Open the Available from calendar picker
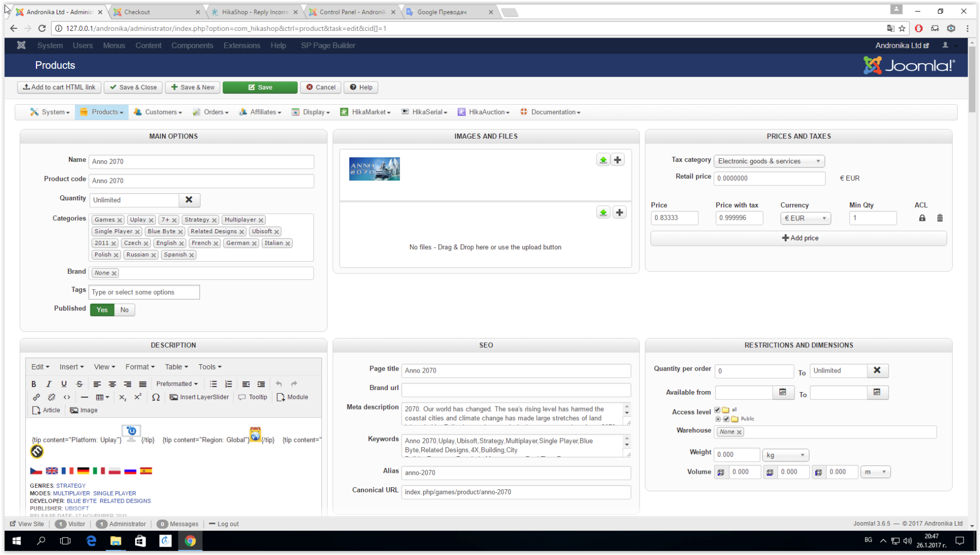This screenshot has width=980, height=555. (x=783, y=393)
